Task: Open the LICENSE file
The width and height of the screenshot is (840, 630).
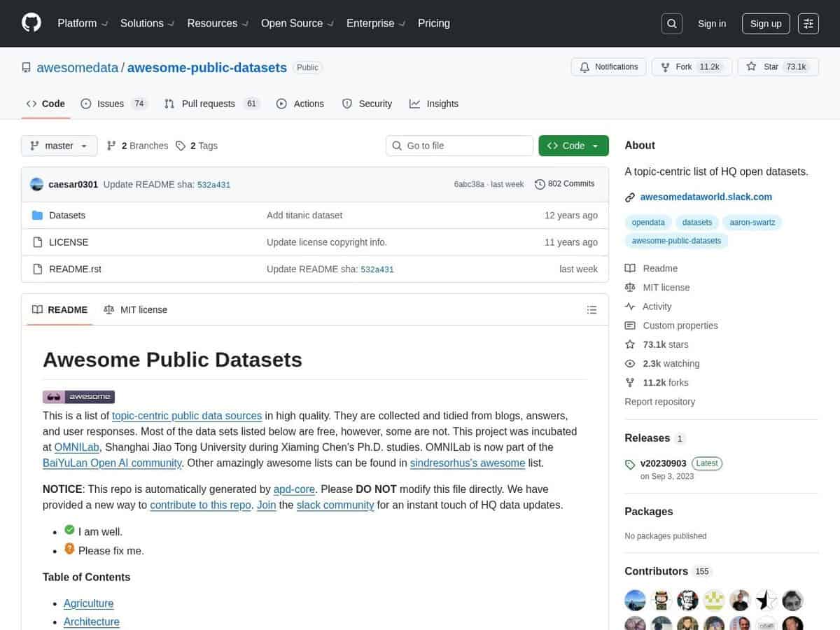Action: [69, 242]
